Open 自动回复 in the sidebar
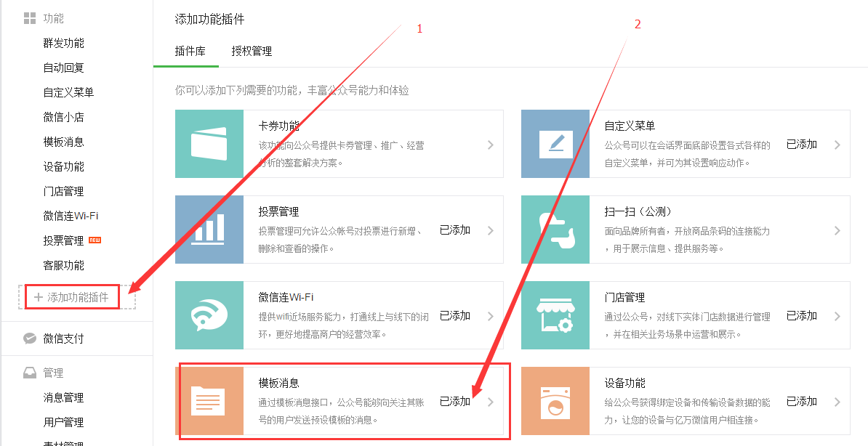The image size is (868, 446). [x=64, y=68]
